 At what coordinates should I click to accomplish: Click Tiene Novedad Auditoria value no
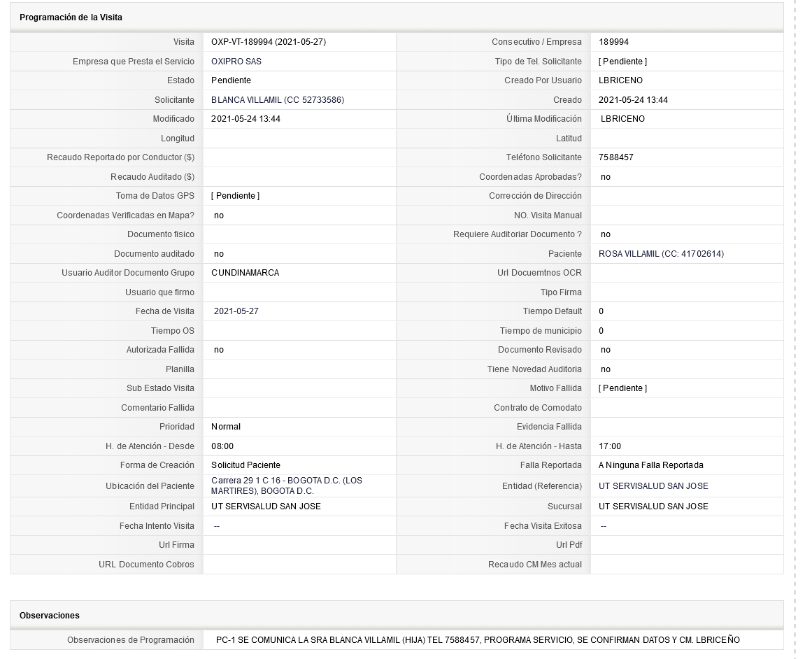[606, 369]
